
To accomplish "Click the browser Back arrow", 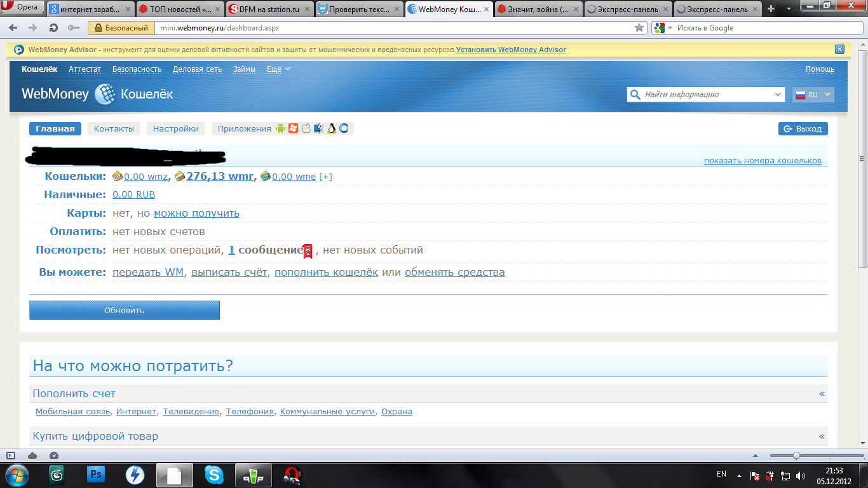I will (x=15, y=28).
